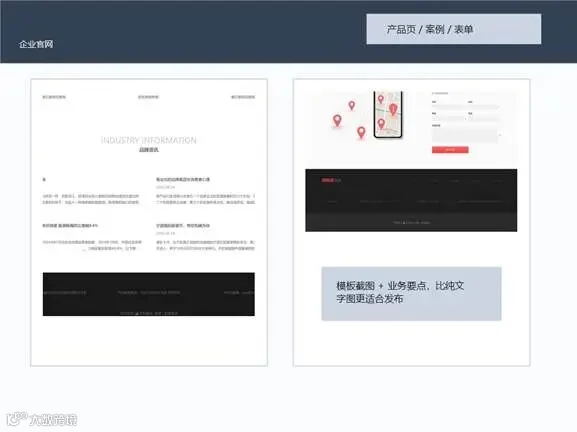Click the 企业官网 title in the header

pos(36,44)
